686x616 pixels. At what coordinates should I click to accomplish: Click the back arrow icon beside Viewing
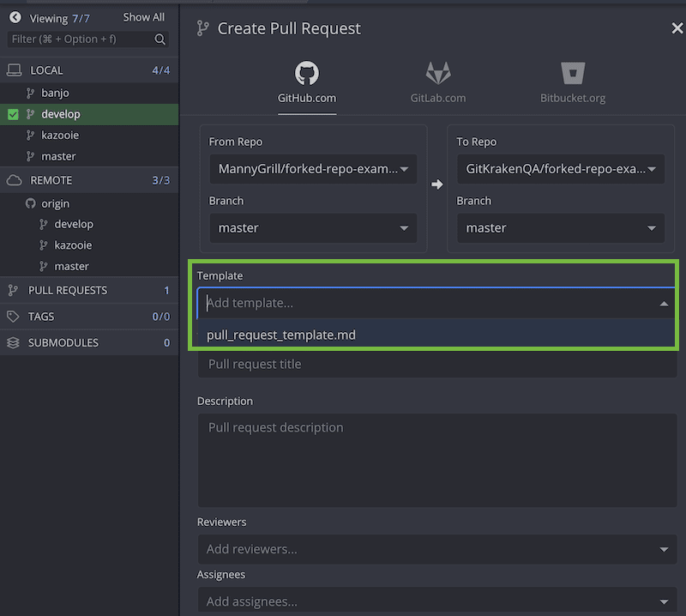coord(15,17)
